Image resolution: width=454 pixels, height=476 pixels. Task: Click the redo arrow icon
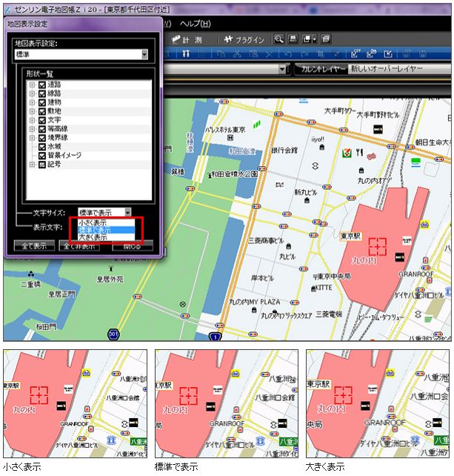[304, 54]
